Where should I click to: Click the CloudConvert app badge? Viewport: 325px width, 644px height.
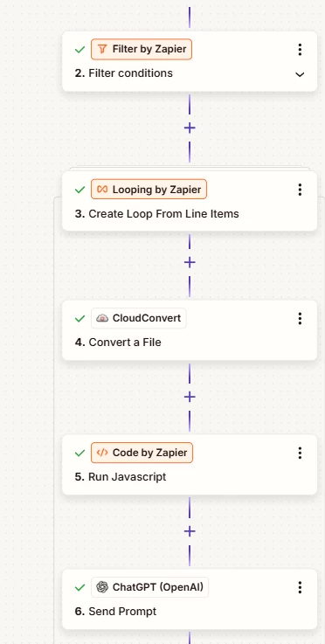[x=138, y=318]
